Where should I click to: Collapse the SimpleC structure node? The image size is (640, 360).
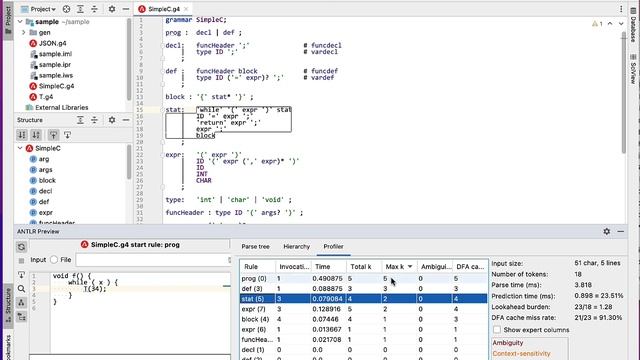point(20,148)
